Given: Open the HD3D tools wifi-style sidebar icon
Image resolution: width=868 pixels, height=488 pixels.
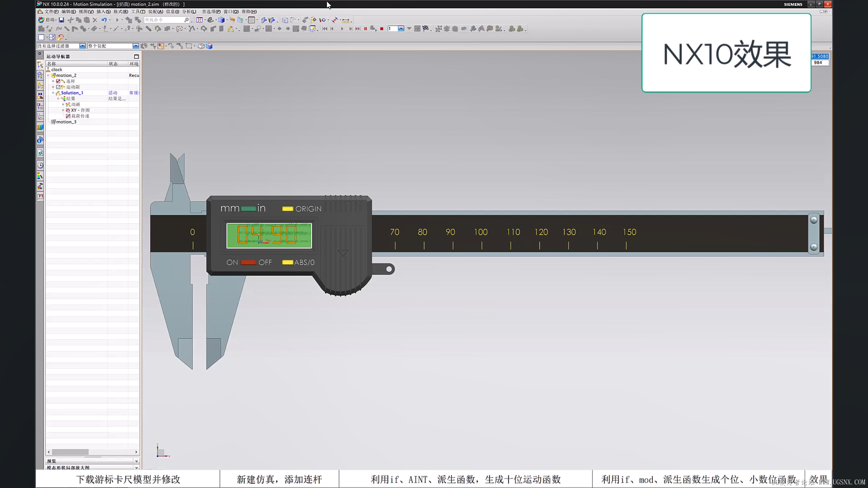Looking at the screenshot, I should coord(40,140).
